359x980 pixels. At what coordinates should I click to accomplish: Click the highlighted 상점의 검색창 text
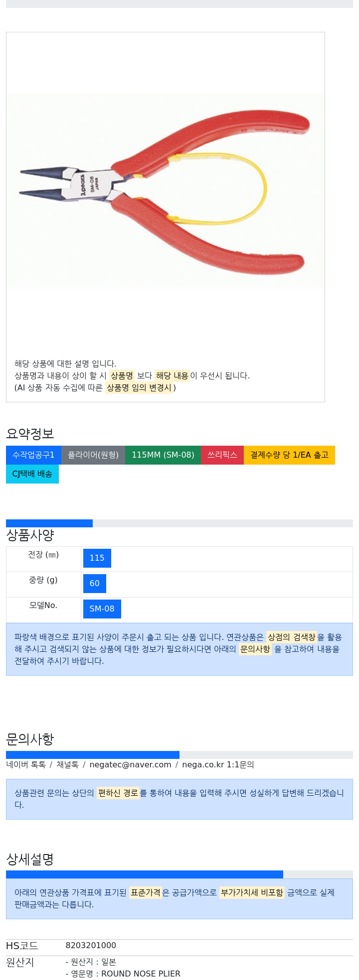point(292,637)
